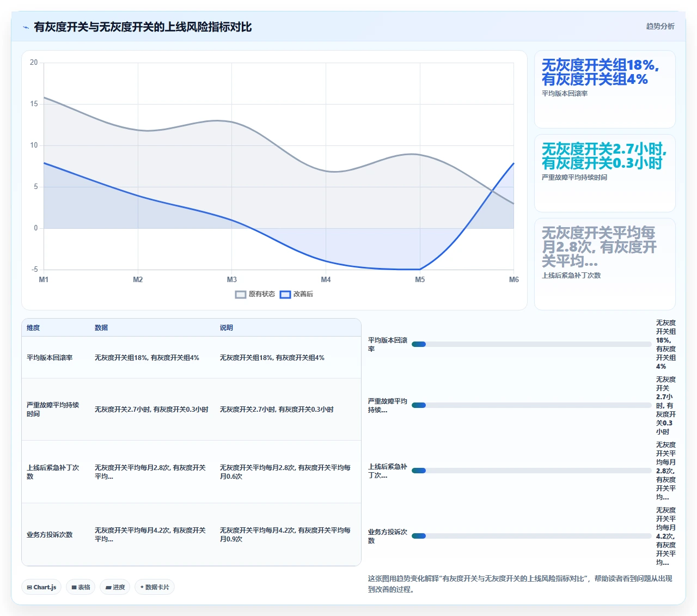Click the 维度 column header
The width and height of the screenshot is (697, 616).
(x=33, y=328)
